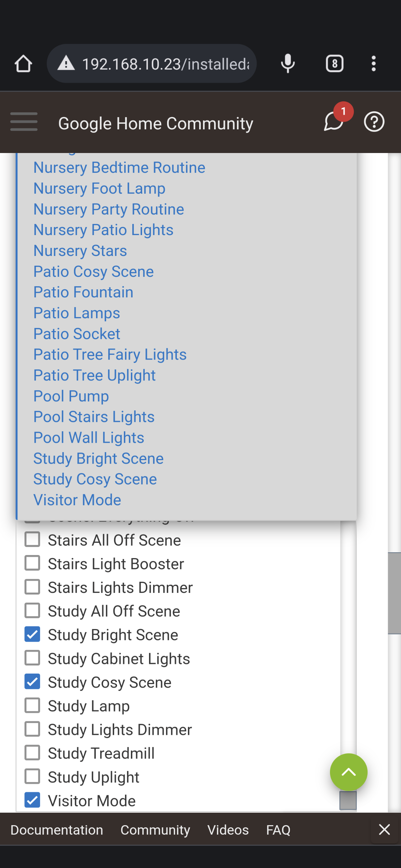Pick Nursery Stars in the dropdown list
This screenshot has height=868, width=401.
coord(80,251)
